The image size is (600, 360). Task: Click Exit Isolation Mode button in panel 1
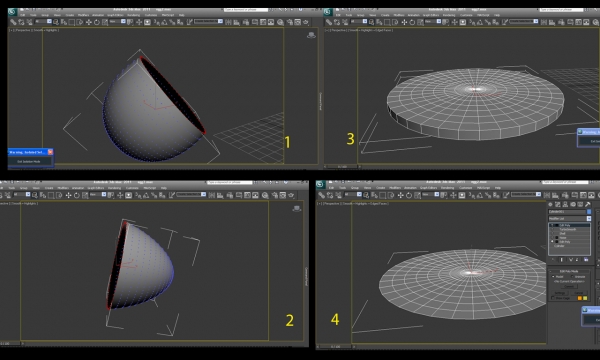[29, 161]
